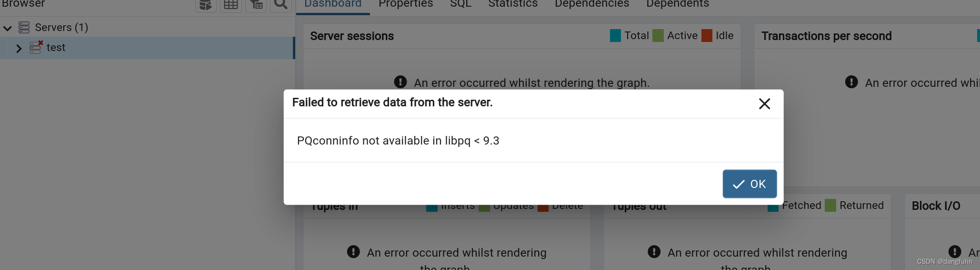Open the Search Objects magnifier icon

tap(281, 5)
